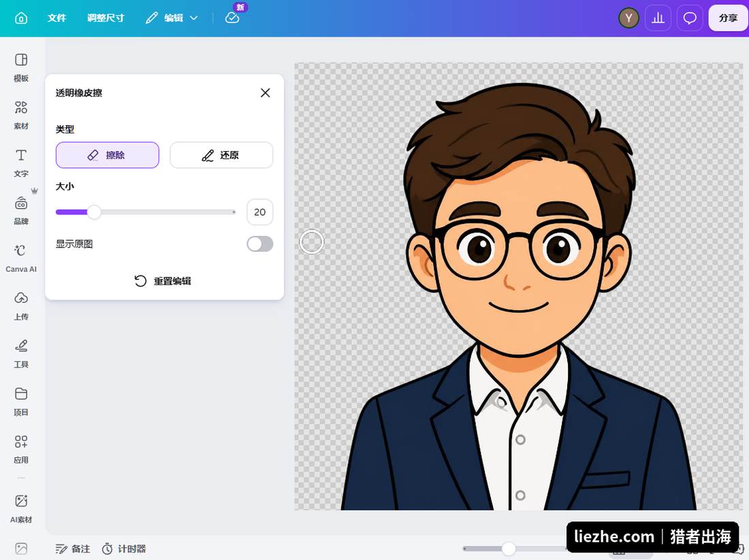Screen dimensions: 749x560
Task: Open the 应用 apps panel
Action: [21, 449]
